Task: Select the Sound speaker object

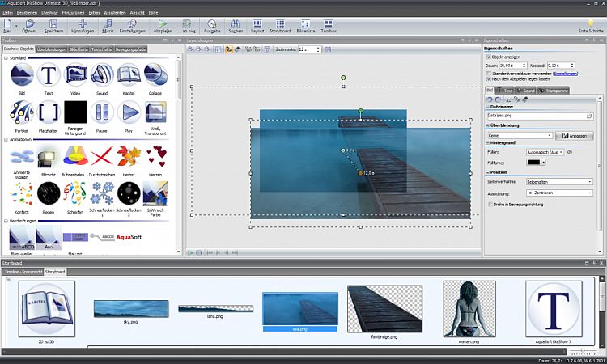Action: pos(101,75)
